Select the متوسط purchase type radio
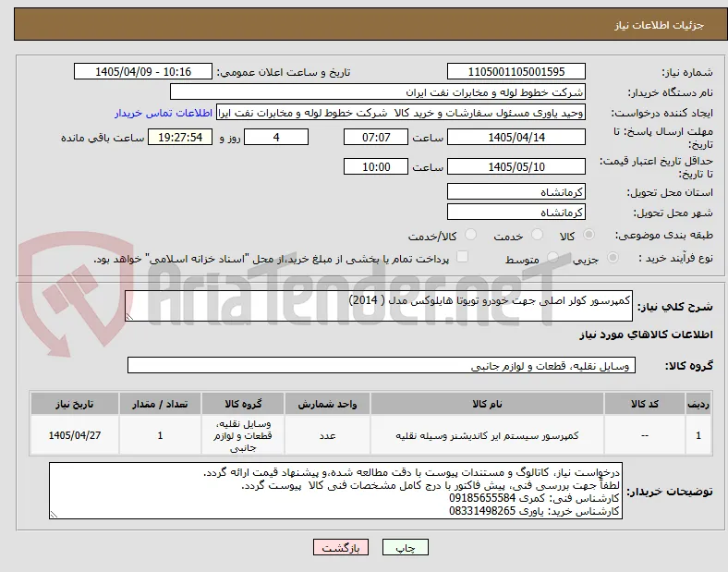The height and width of the screenshot is (572, 728). [552, 258]
